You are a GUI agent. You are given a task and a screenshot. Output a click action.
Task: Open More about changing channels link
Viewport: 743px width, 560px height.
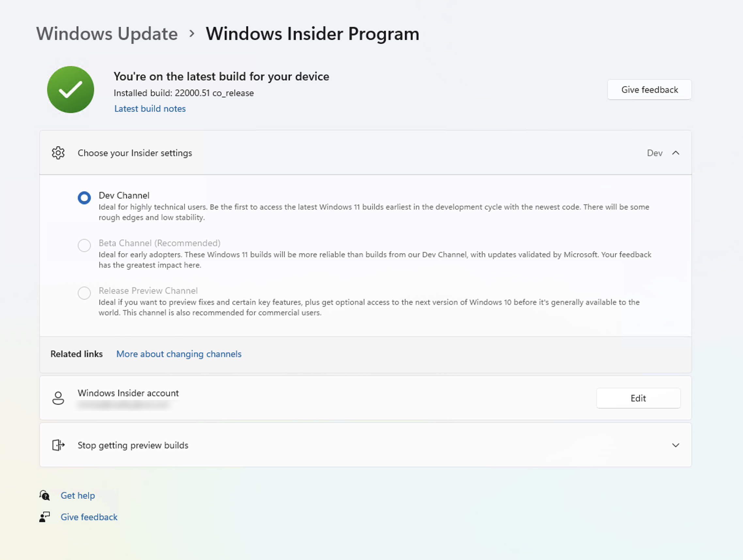179,354
